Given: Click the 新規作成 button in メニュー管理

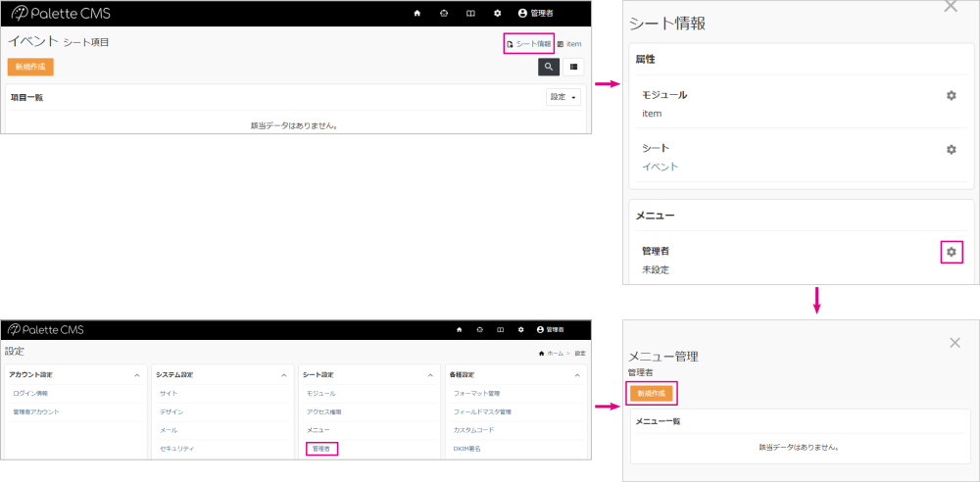Looking at the screenshot, I should coord(653,394).
